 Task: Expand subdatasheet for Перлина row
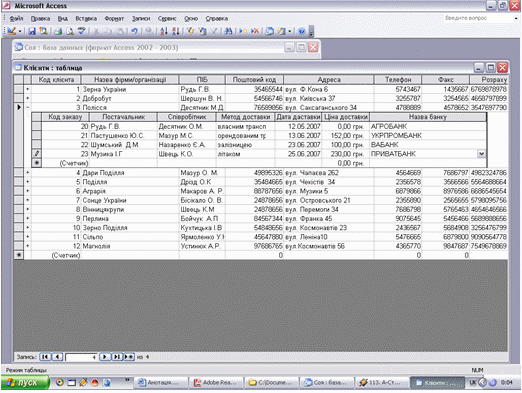coord(27,219)
